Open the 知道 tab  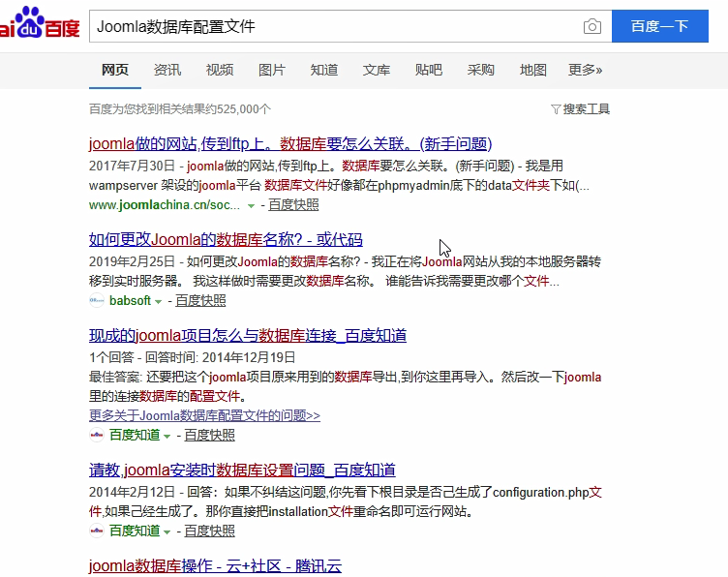click(x=324, y=70)
